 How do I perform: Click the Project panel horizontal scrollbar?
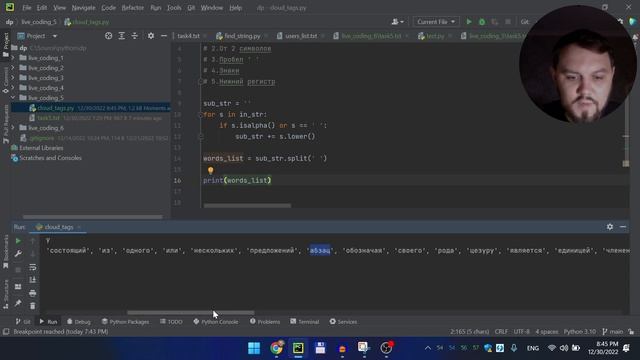tap(93, 217)
